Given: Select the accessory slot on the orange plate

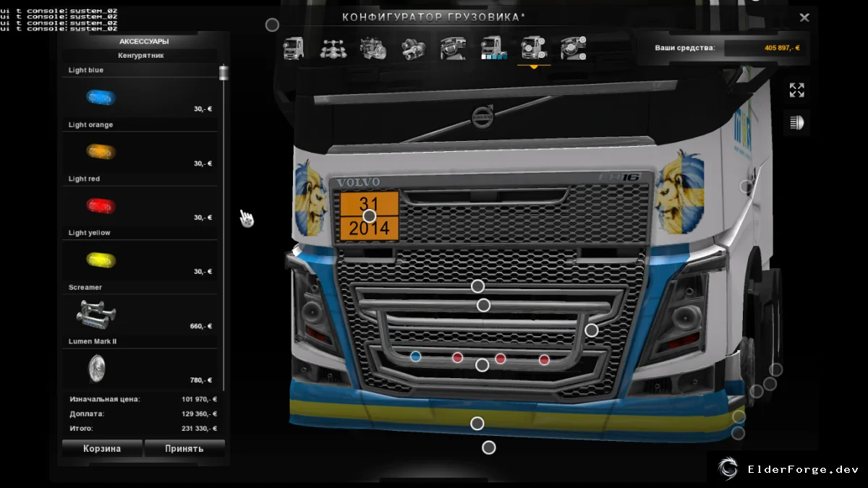Looking at the screenshot, I should pos(370,215).
